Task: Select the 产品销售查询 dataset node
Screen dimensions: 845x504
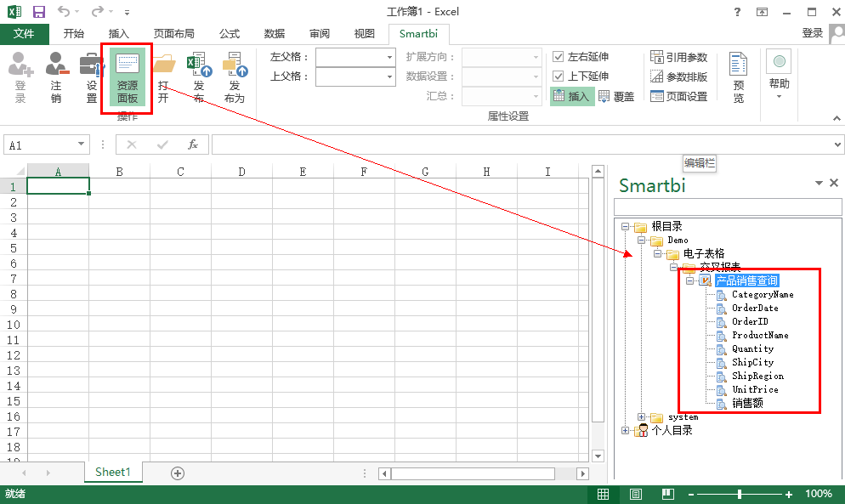Action: (x=746, y=280)
